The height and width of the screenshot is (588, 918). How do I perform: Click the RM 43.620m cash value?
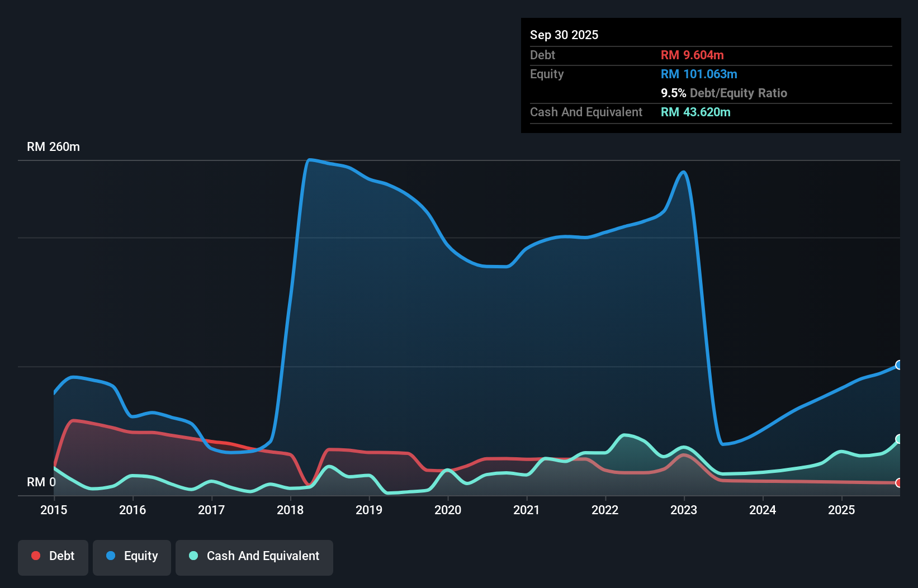click(x=695, y=112)
